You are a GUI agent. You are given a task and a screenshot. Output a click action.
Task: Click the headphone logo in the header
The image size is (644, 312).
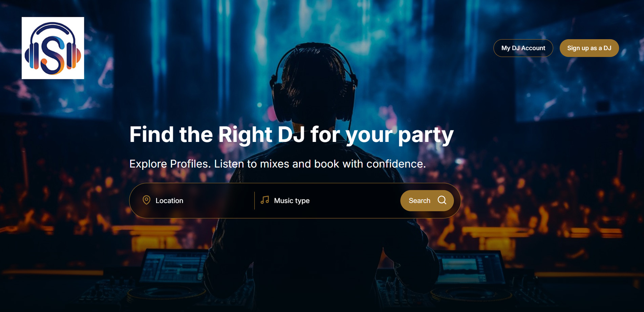(53, 48)
